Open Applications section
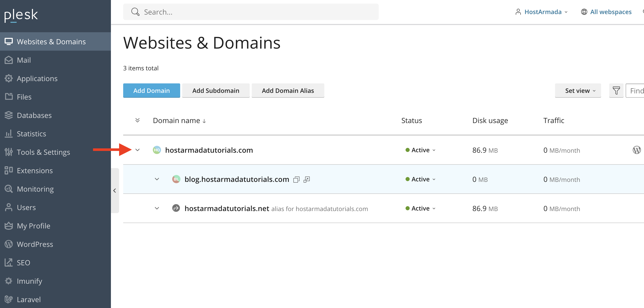Image resolution: width=644 pixels, height=308 pixels. coord(55,78)
